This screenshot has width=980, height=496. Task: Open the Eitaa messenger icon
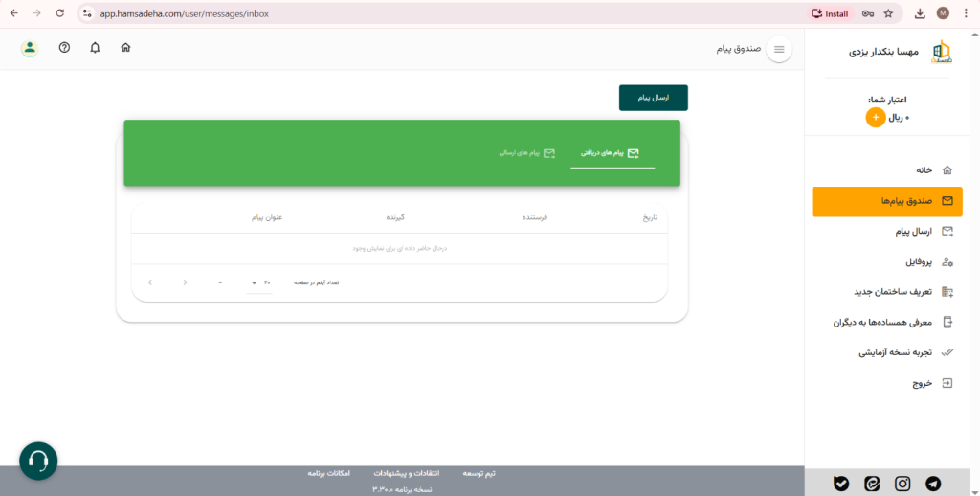click(x=871, y=483)
